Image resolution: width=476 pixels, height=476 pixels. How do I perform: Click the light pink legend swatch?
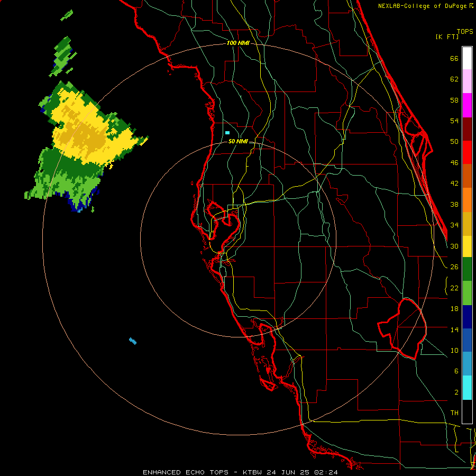coord(467,81)
